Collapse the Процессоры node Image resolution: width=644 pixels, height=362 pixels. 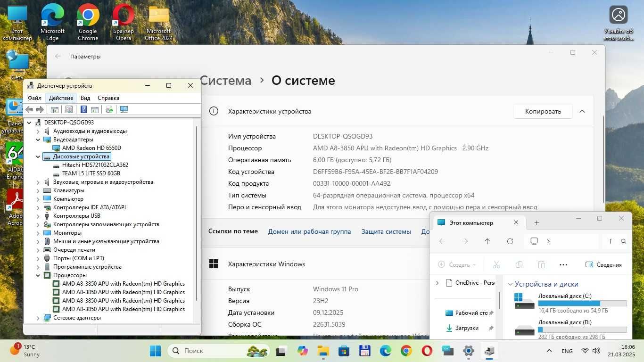38,275
